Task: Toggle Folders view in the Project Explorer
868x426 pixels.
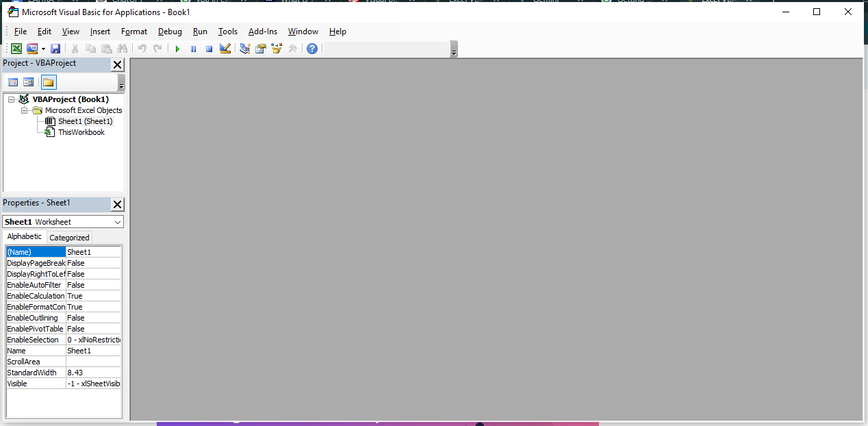Action: (x=48, y=82)
